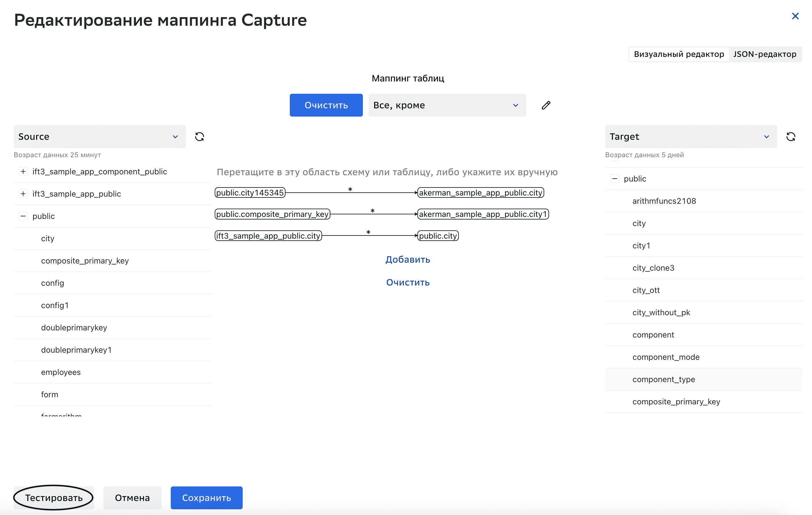Open the 'Все, кроме' dropdown
The height and width of the screenshot is (515, 812).
447,105
